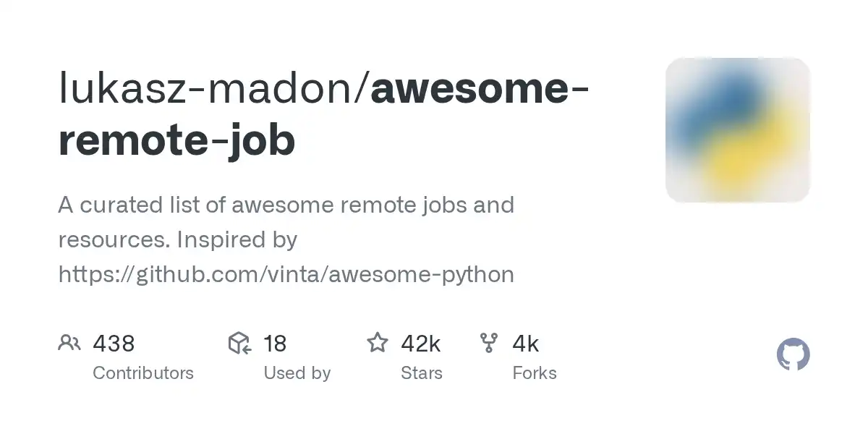
Task: Click the Contributors people icon
Action: pyautogui.click(x=69, y=343)
